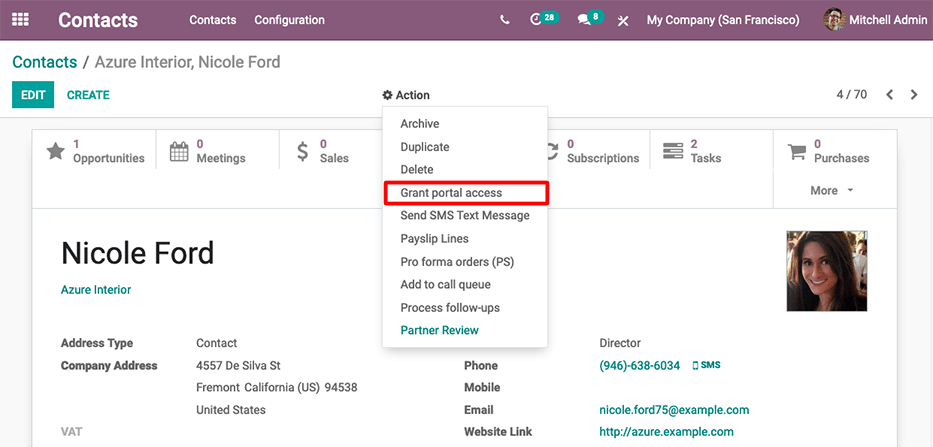Open Sales dollar sign stat button
933x447 pixels.
[x=322, y=151]
